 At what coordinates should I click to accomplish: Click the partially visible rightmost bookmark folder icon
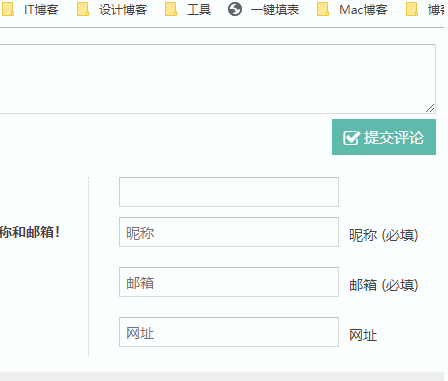click(412, 9)
